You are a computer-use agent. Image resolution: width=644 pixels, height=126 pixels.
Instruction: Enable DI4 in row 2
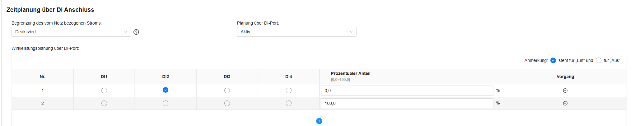[289, 103]
